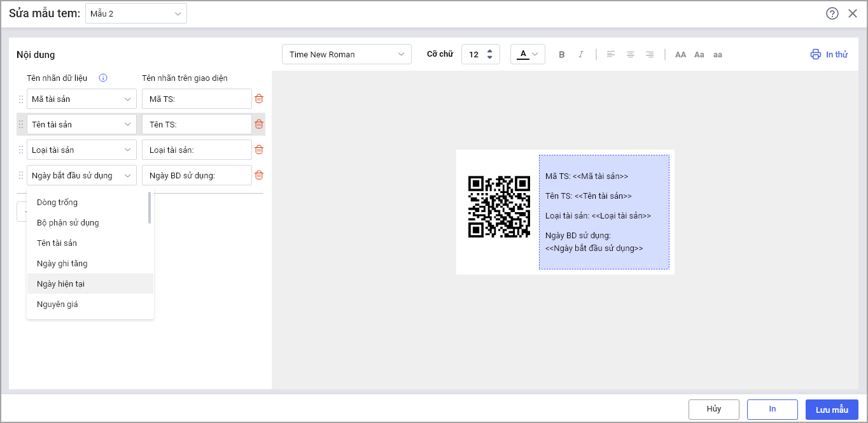The height and width of the screenshot is (423, 868).
Task: Click the Tên TS: label input field
Action: coord(197,124)
